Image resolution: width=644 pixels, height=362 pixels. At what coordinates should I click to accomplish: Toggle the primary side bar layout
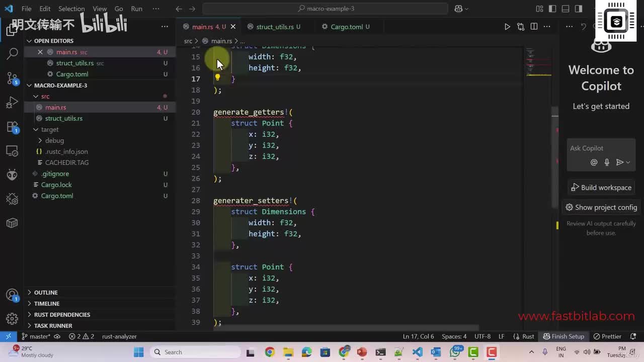[552, 9]
